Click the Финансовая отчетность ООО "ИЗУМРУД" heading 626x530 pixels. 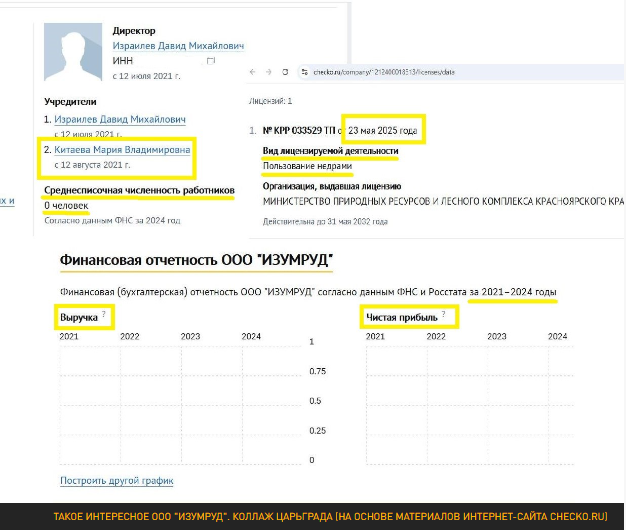click(x=196, y=262)
